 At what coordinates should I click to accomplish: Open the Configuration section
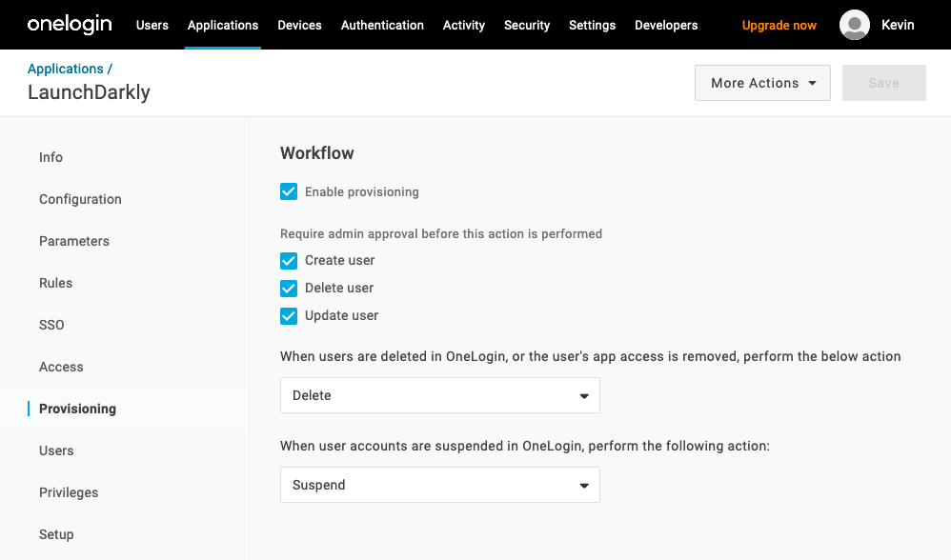tap(80, 199)
